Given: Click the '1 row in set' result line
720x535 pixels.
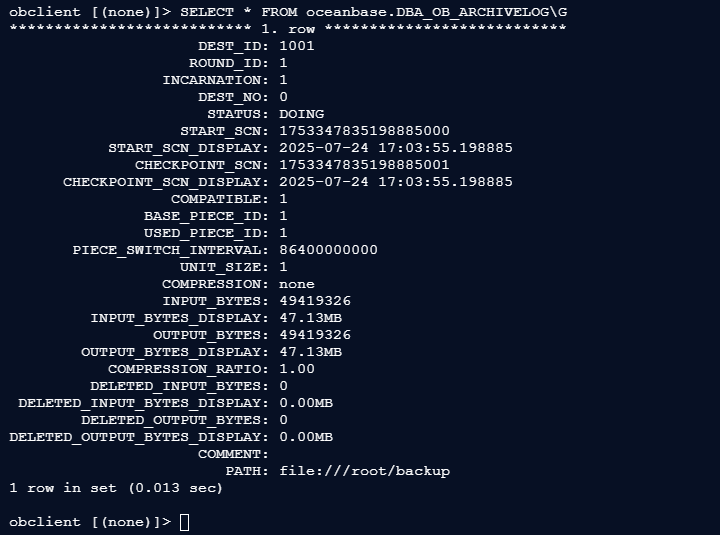Looking at the screenshot, I should click(116, 488).
